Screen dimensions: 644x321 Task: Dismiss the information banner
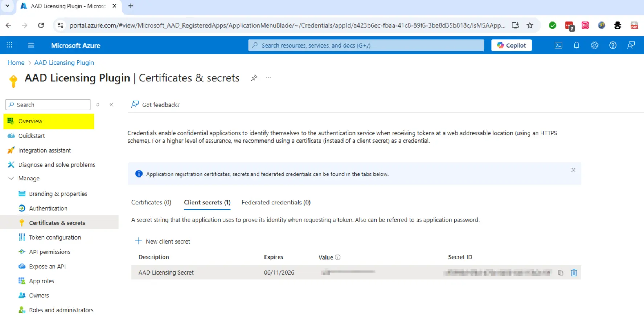pos(573,170)
